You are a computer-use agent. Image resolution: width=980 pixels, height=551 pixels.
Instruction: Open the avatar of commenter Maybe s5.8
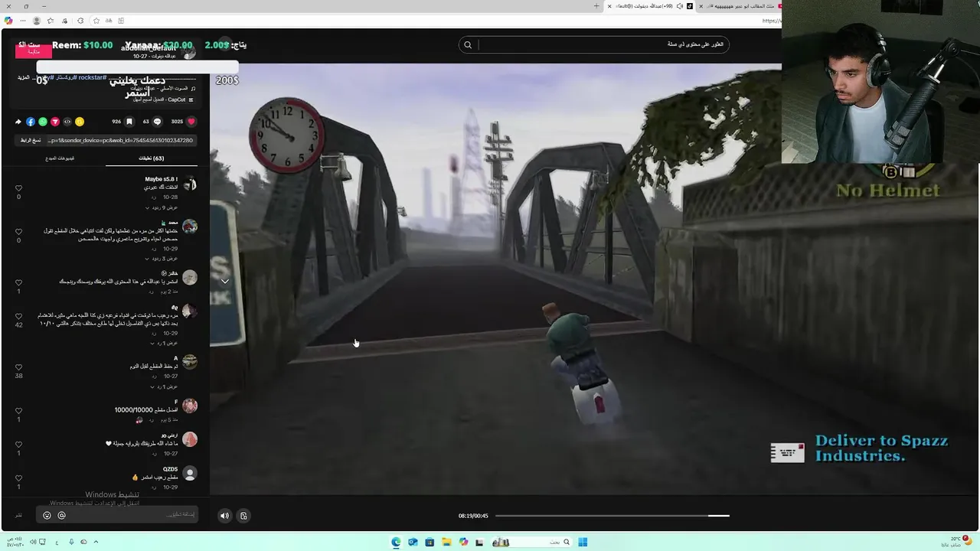tap(190, 184)
